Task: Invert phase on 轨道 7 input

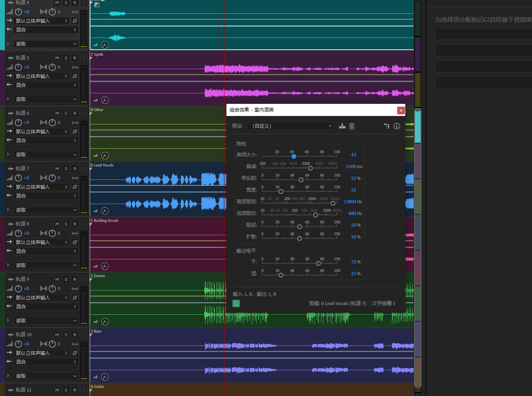Action: (75, 187)
